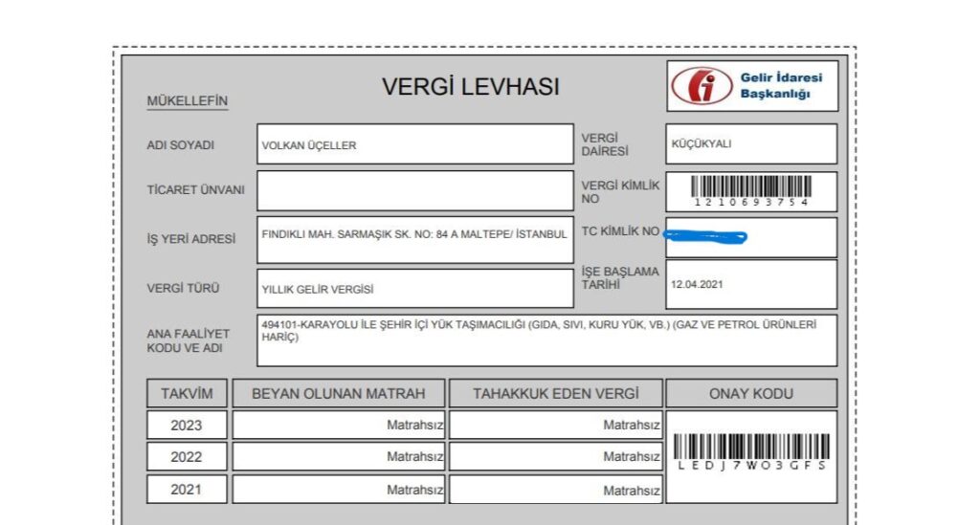Click the TC KİMLİK NO field
Viewport: 980px width, 525px height.
tap(751, 238)
